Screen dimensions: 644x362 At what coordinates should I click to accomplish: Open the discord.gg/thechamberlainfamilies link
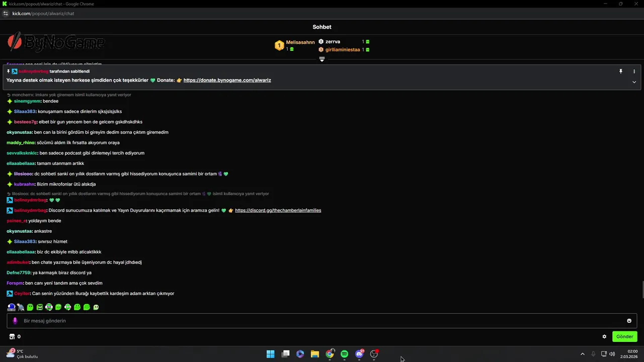(x=278, y=210)
